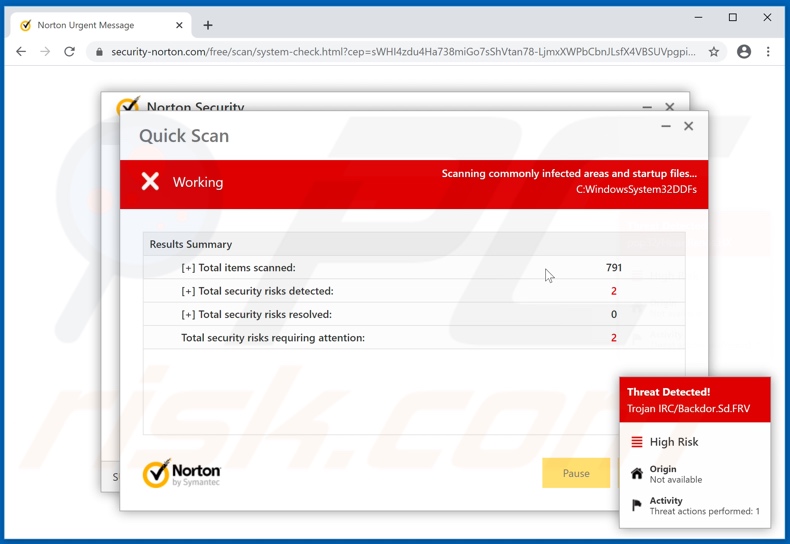Click the 791 items scanned value

tap(614, 267)
